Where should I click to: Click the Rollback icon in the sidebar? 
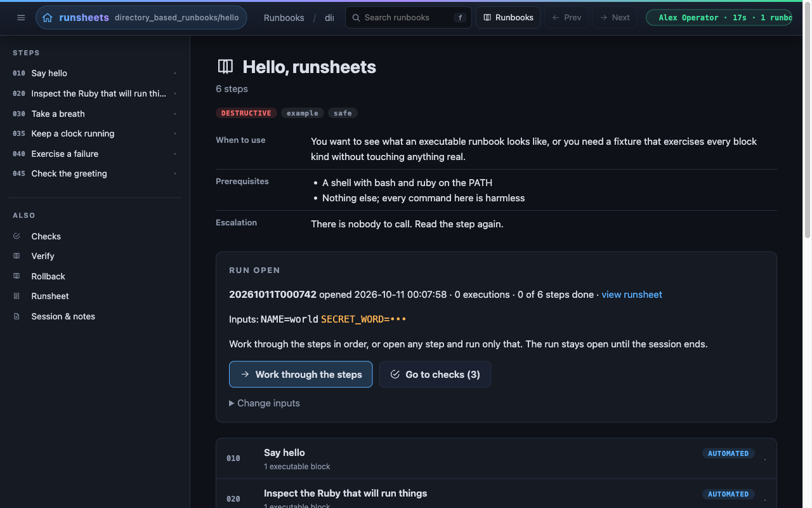pyautogui.click(x=17, y=276)
